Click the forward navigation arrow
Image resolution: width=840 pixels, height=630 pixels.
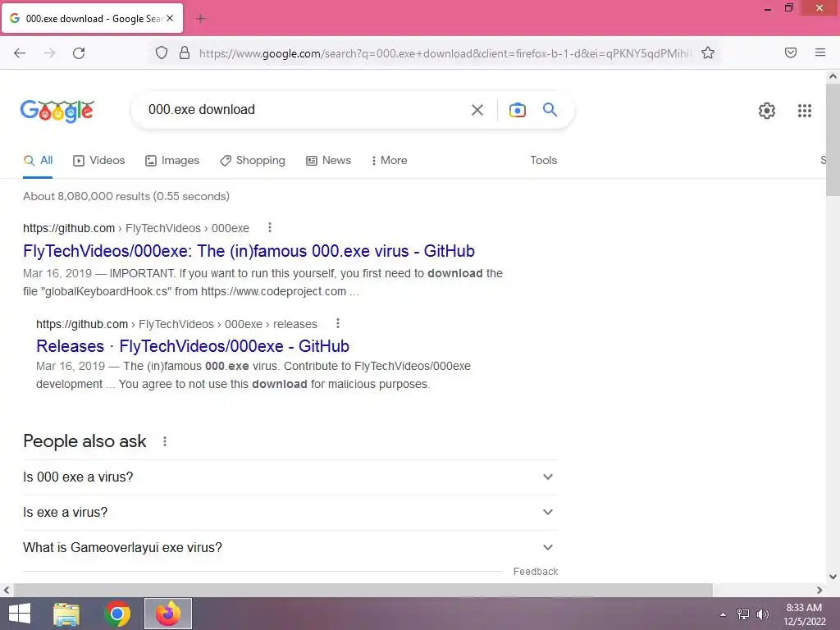pyautogui.click(x=49, y=53)
